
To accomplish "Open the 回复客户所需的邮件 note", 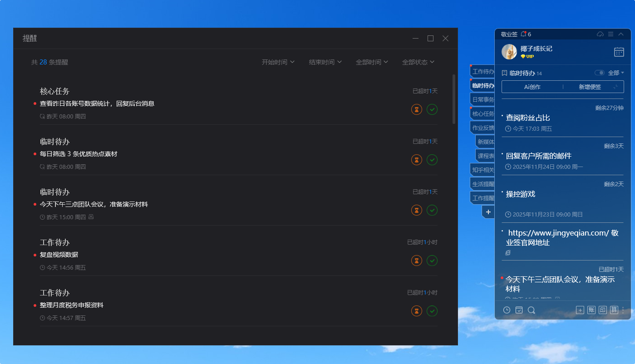I will [539, 156].
